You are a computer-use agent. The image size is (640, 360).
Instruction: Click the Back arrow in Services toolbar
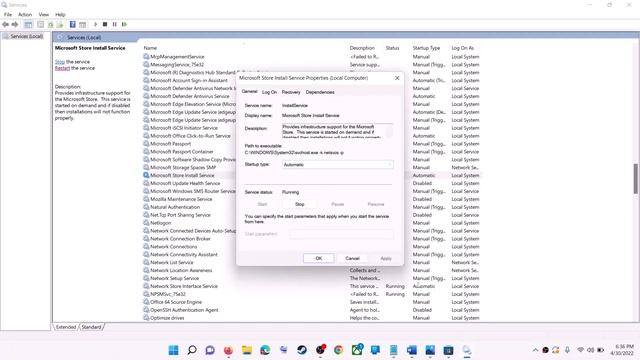coord(6,24)
